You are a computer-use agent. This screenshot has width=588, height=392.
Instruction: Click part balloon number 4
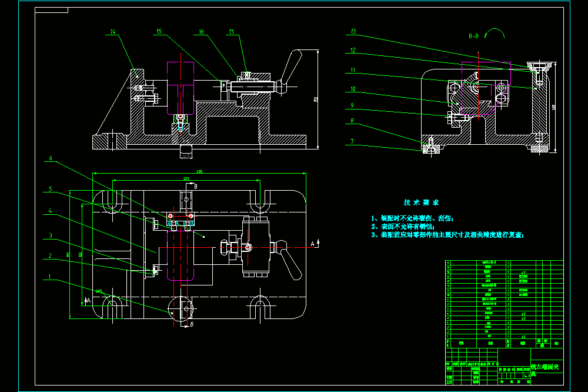(50, 211)
